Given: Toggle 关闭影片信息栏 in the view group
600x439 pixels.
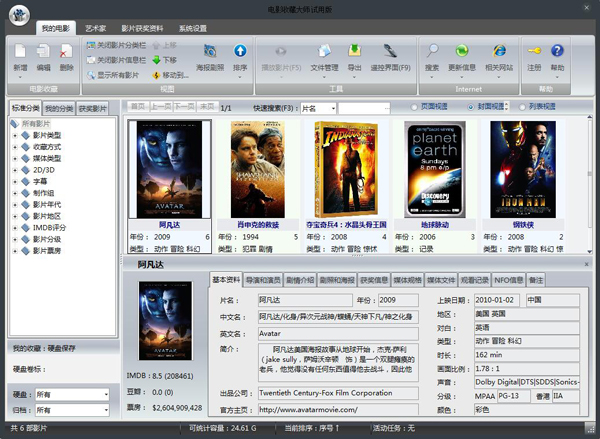Looking at the screenshot, I should pyautogui.click(x=116, y=60).
